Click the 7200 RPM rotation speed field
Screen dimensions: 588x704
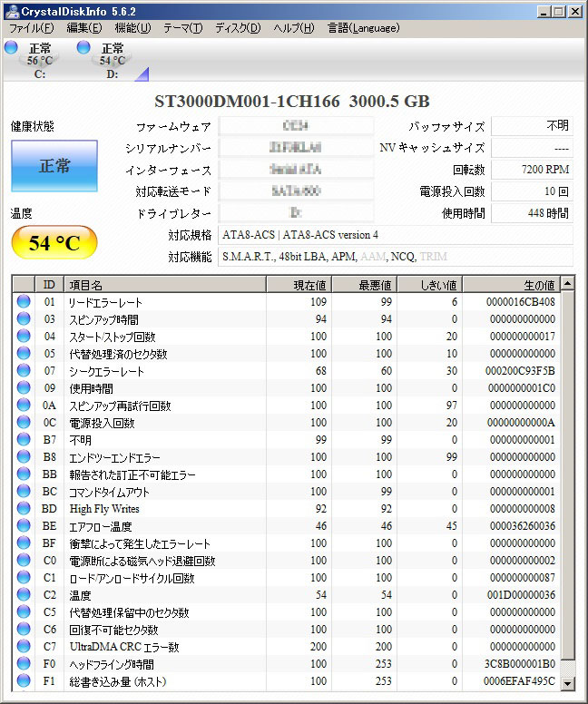[533, 170]
